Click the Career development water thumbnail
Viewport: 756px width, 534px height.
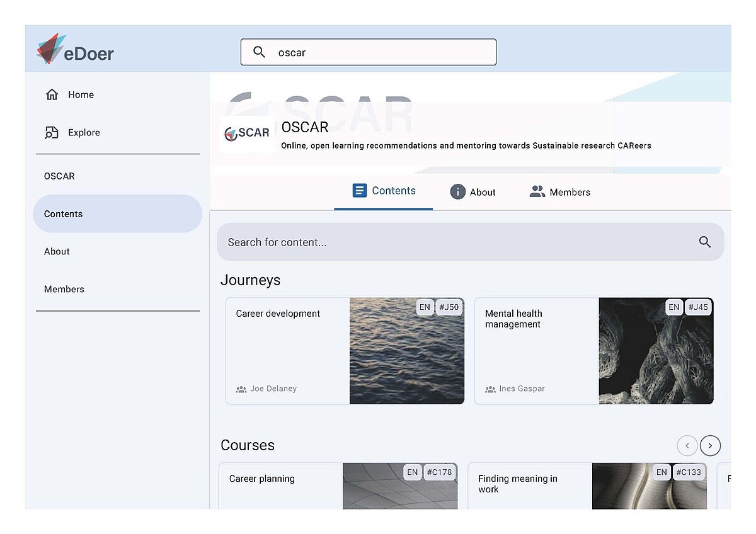(x=407, y=351)
